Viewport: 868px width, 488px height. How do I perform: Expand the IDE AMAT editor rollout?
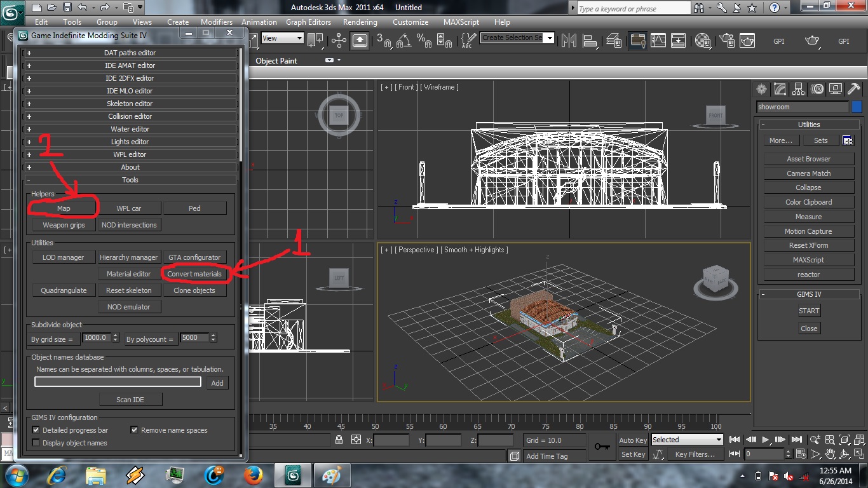click(x=130, y=65)
